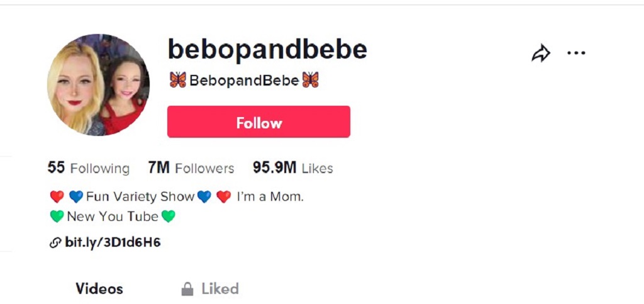Click the 95.9M Likes count
This screenshot has width=644, height=304.
(292, 168)
